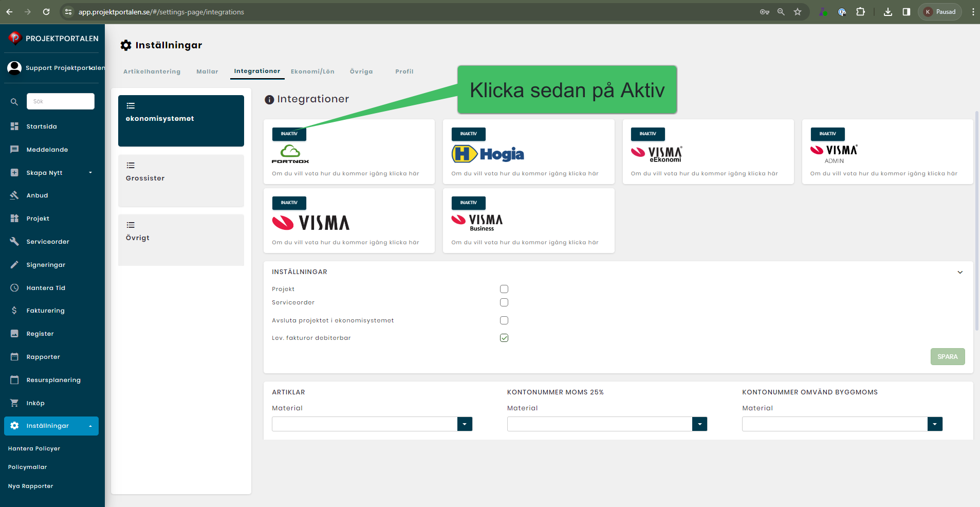Open Fortnox getting started help link
The image size is (980, 507).
[x=345, y=174]
